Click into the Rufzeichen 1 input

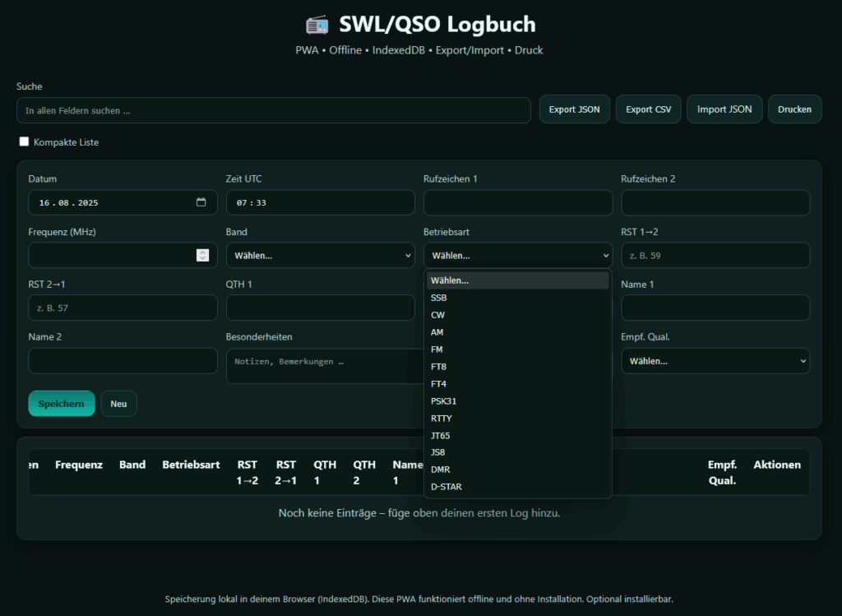click(x=517, y=202)
